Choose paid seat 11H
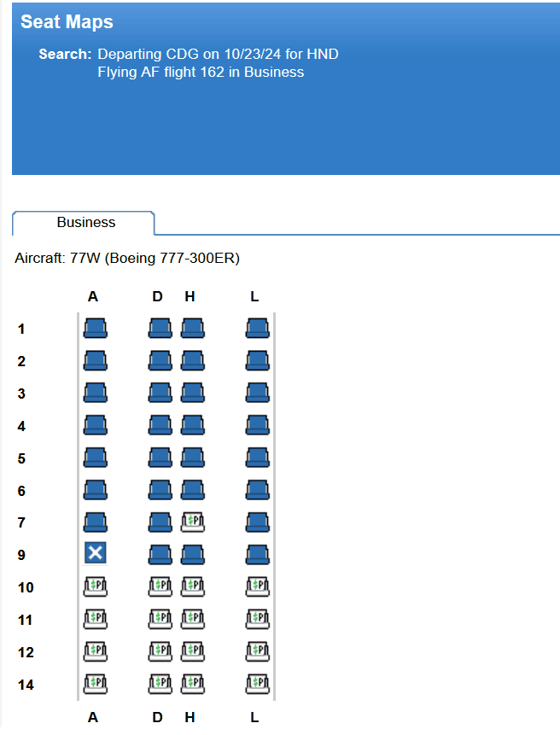The height and width of the screenshot is (735, 560). (x=192, y=619)
